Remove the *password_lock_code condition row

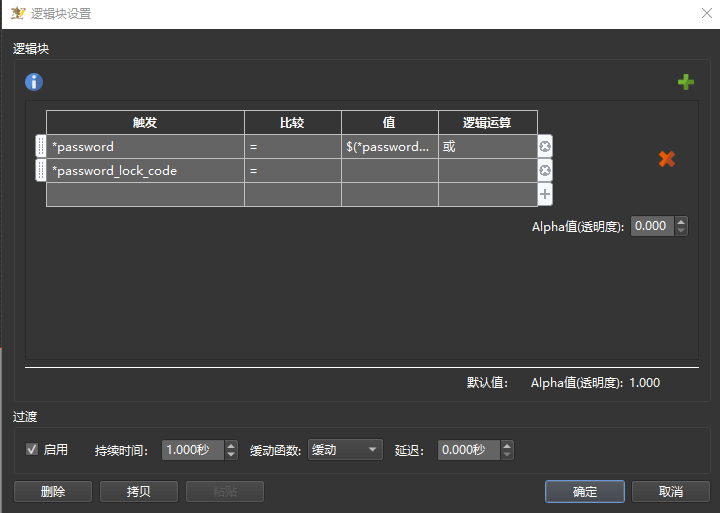(545, 171)
